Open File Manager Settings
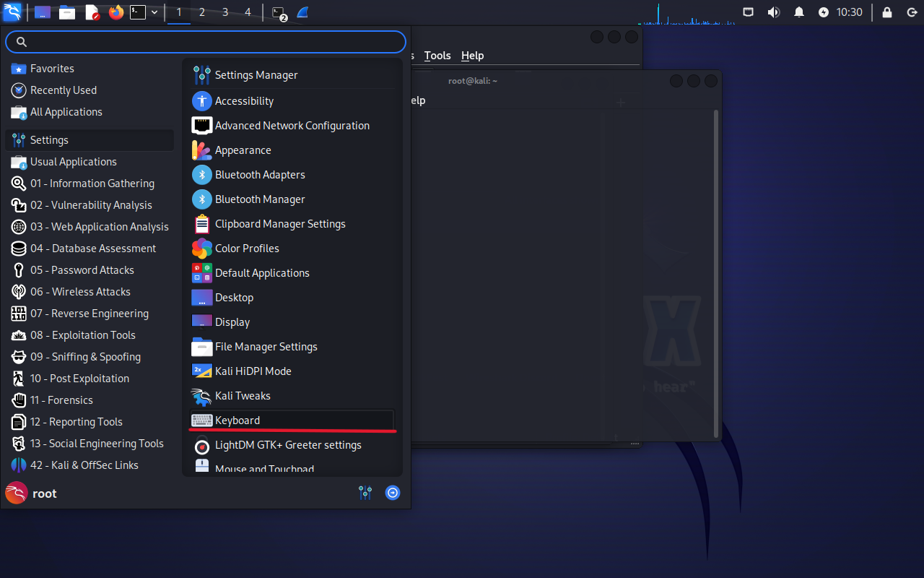924x578 pixels. click(x=292, y=347)
